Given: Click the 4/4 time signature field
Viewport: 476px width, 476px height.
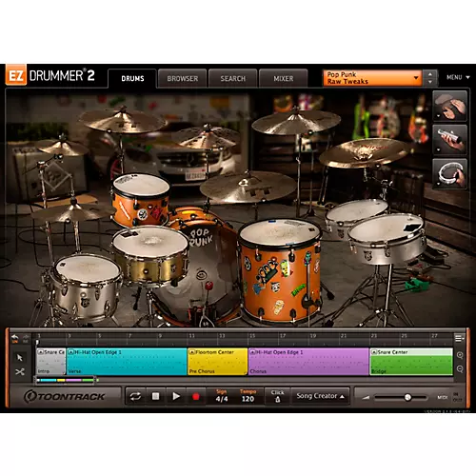Looking at the screenshot, I should click(x=222, y=396).
